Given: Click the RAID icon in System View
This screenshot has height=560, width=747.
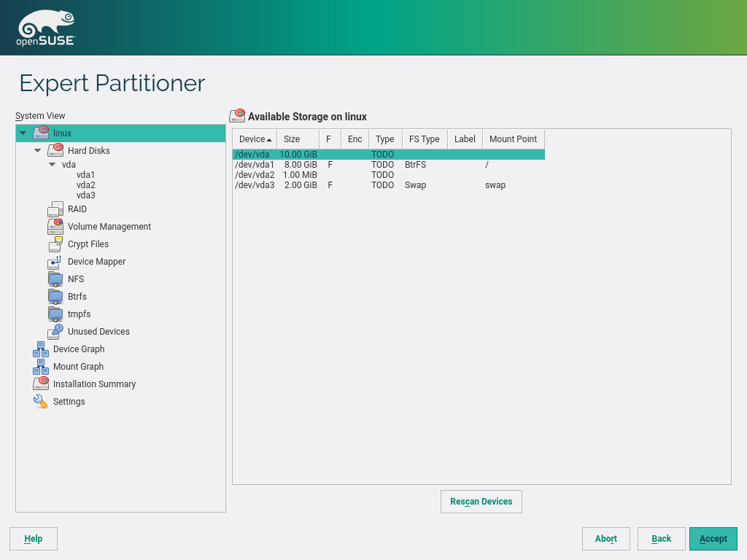Looking at the screenshot, I should [55, 209].
